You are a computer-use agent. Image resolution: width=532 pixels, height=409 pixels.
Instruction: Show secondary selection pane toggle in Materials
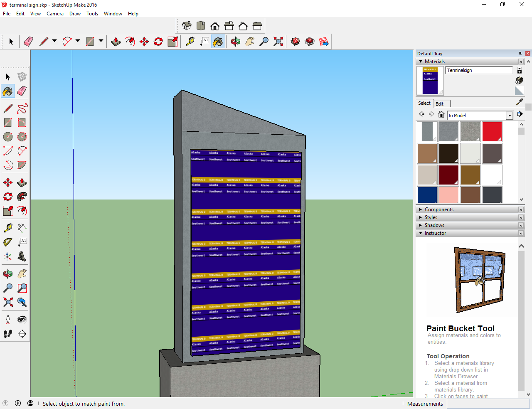[519, 70]
